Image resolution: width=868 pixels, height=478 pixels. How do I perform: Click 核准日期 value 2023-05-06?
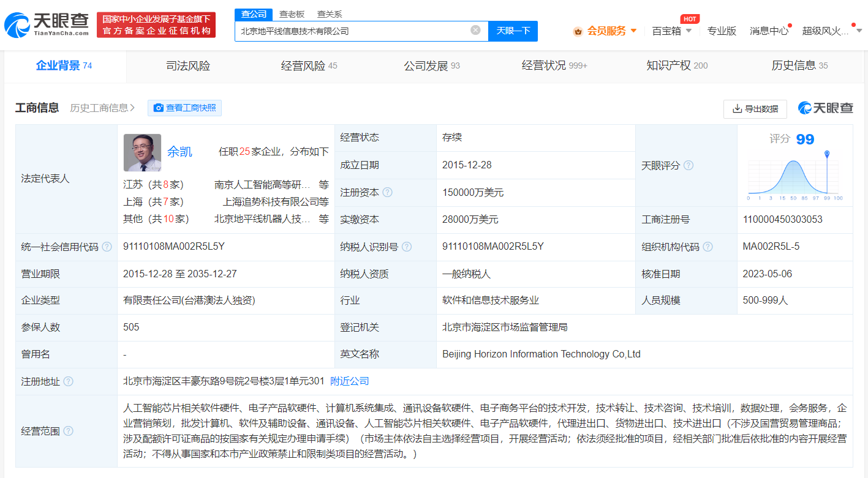click(x=768, y=274)
